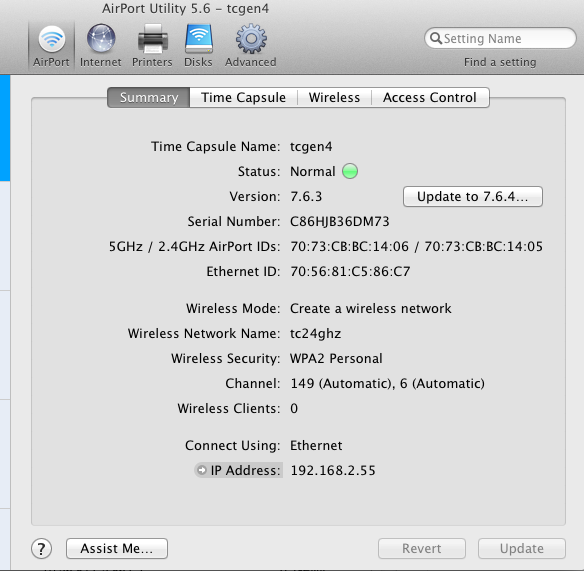The width and height of the screenshot is (584, 571).
Task: Click the arrow icon beside IP Address
Action: pyautogui.click(x=201, y=470)
